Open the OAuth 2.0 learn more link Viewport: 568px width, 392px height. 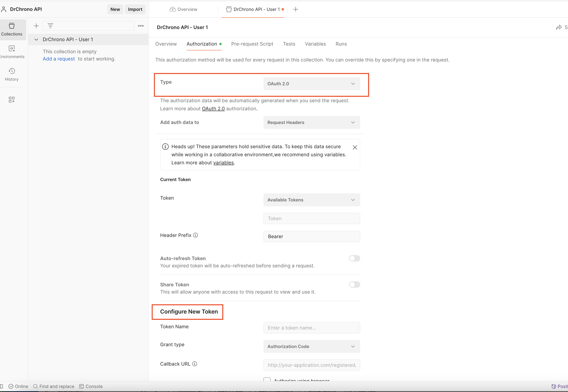213,108
